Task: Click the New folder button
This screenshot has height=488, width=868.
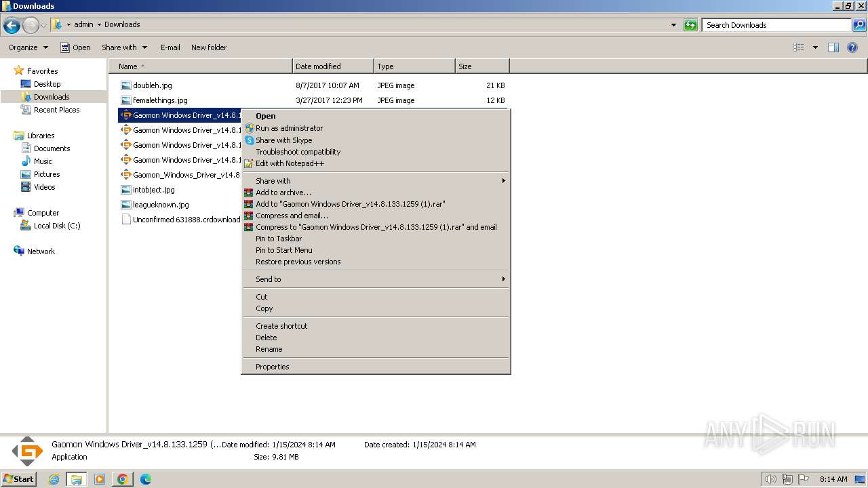Action: coord(209,47)
